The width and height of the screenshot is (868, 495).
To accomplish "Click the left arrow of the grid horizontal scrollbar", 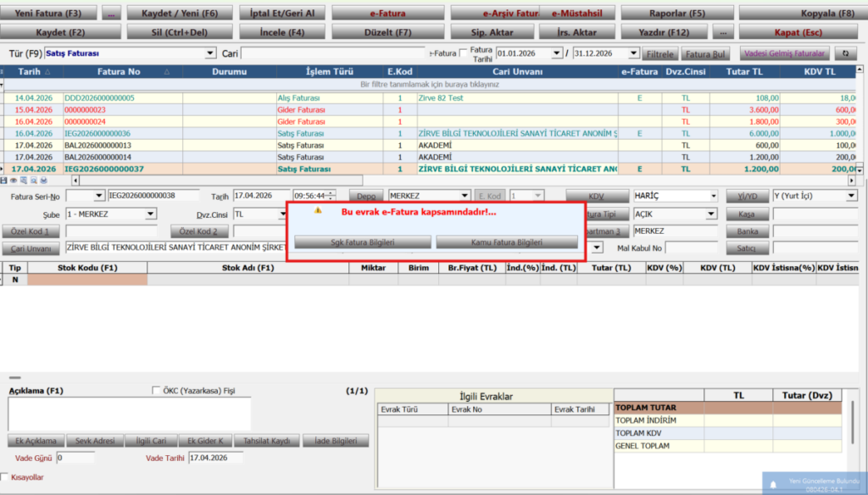I will (75, 181).
